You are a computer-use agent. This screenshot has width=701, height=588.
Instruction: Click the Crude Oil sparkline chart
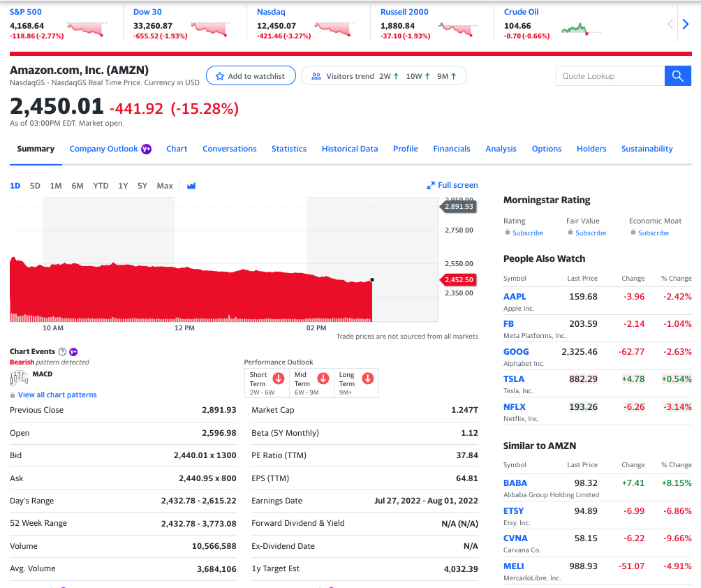point(581,29)
